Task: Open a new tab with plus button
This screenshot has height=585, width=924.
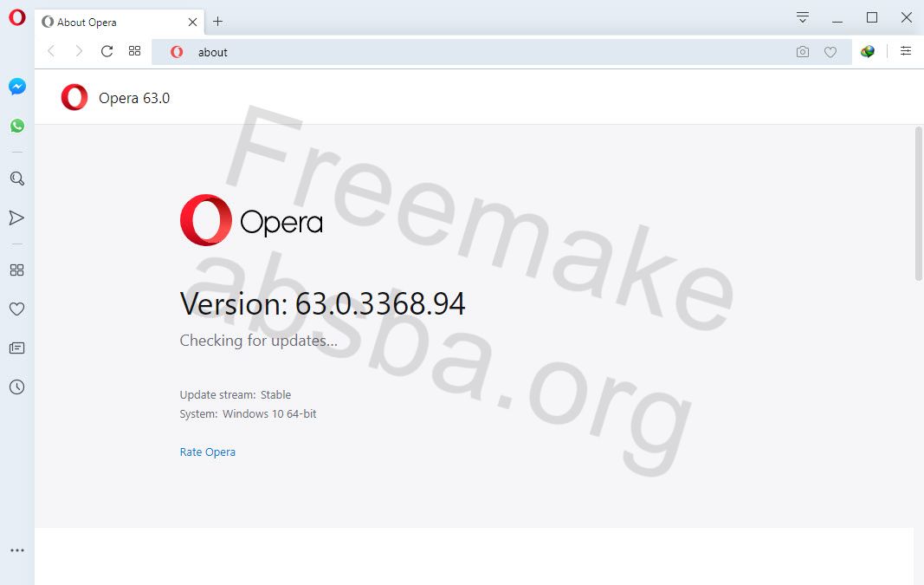Action: [217, 21]
